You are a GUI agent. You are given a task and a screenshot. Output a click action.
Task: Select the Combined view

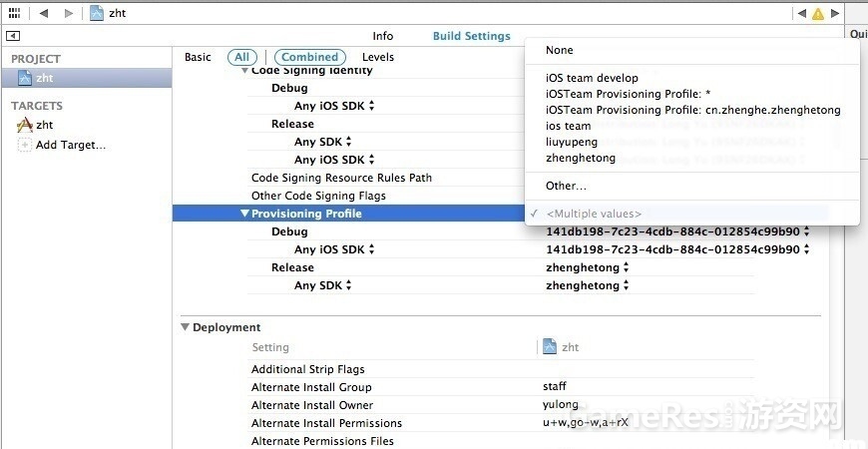pyautogui.click(x=310, y=57)
